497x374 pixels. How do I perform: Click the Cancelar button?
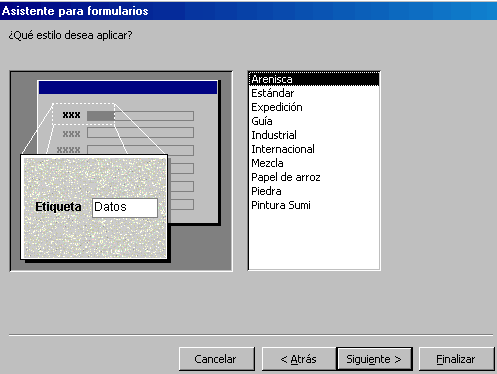pyautogui.click(x=217, y=359)
